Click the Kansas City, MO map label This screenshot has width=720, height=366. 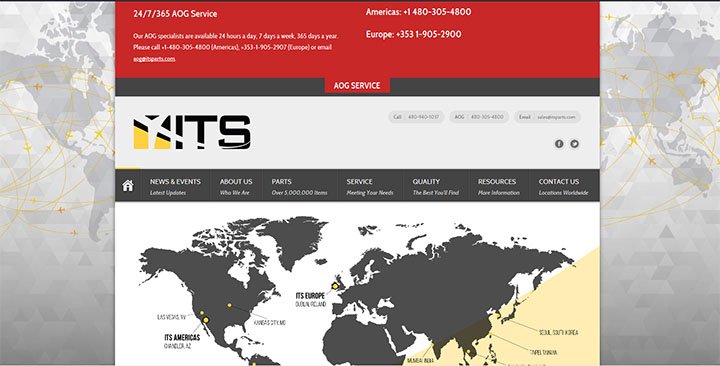(x=270, y=323)
